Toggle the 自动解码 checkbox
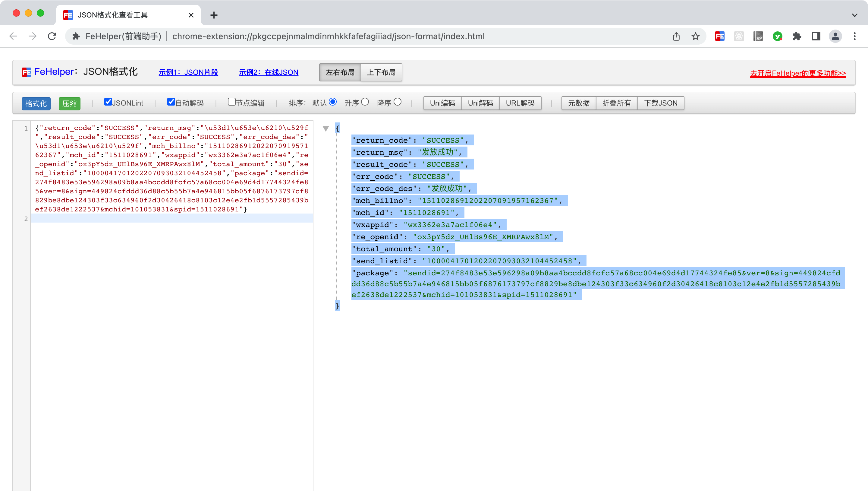 (171, 102)
